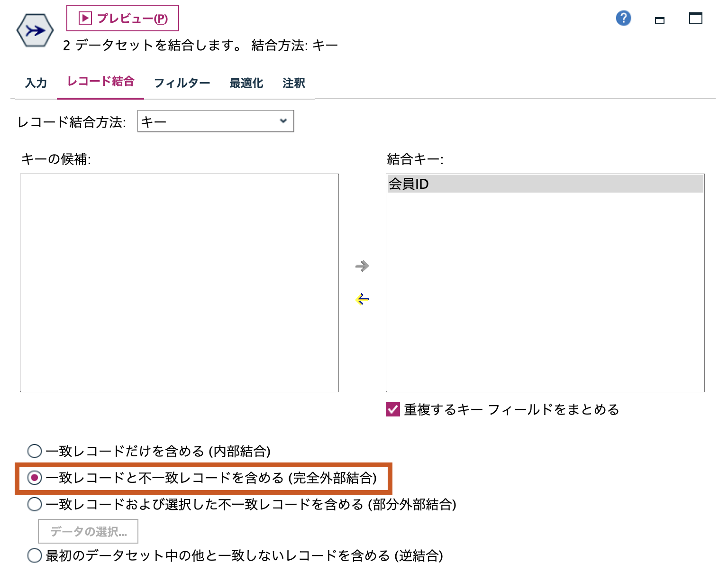This screenshot has height=573, width=728.
Task: Uncheck 重複するキー フィールドをまとめる
Action: (392, 408)
